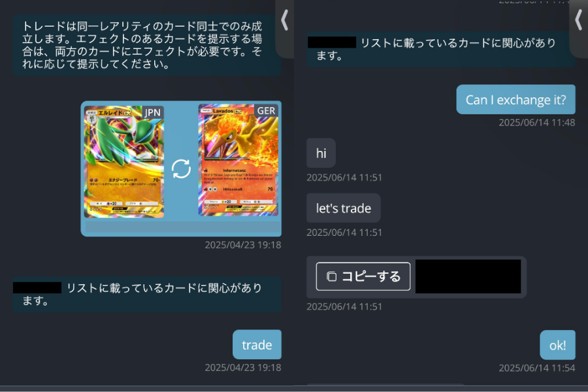Click the 2025/04/23 19:18 timestamp below the trade offer
Image resolution: width=588 pixels, height=392 pixels.
tap(242, 245)
